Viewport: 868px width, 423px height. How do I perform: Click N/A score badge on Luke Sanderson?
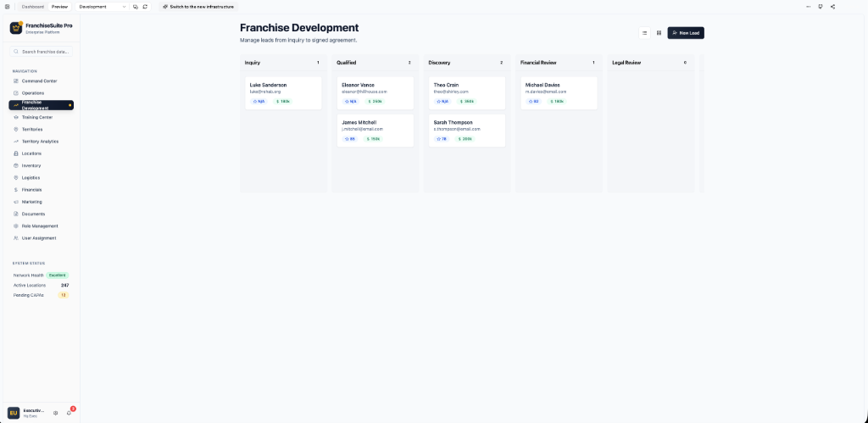[259, 102]
